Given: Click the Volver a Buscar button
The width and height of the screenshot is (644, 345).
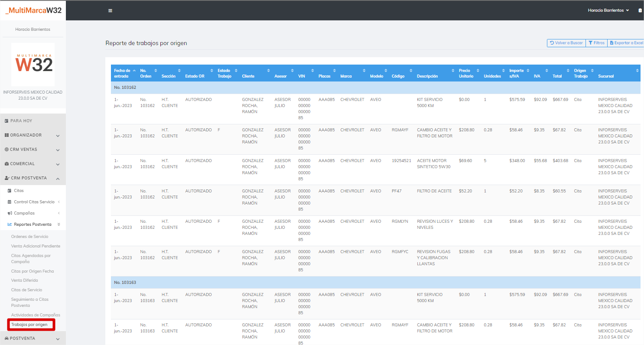Looking at the screenshot, I should click(x=566, y=43).
